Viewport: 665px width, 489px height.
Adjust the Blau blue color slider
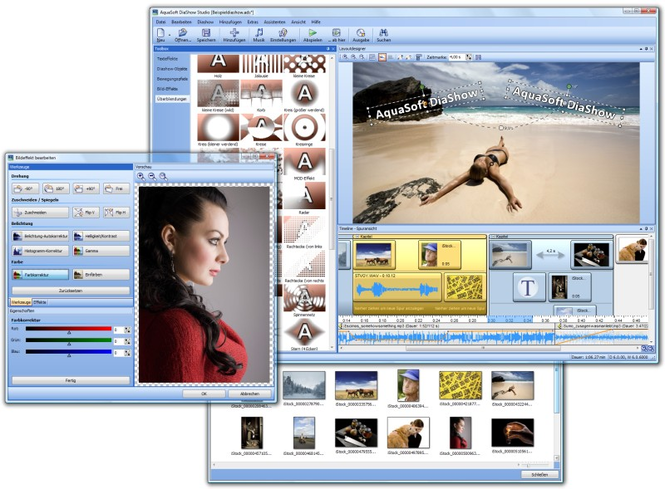click(68, 352)
